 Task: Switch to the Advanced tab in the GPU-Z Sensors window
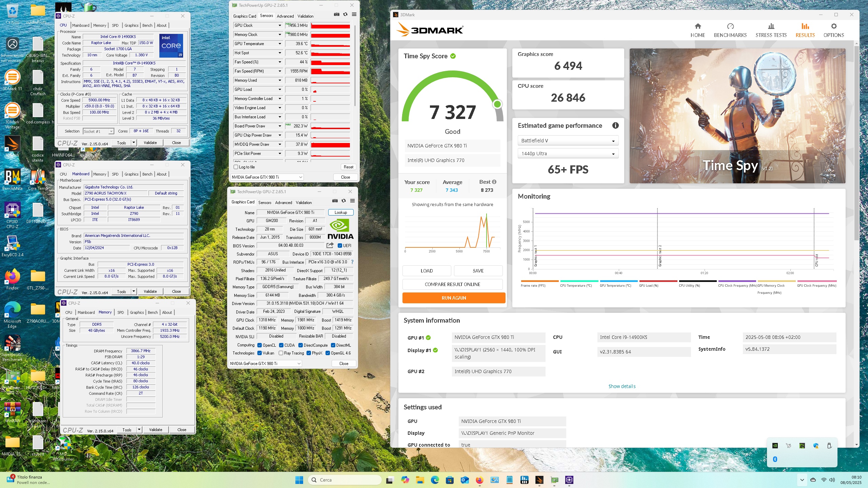coord(285,16)
